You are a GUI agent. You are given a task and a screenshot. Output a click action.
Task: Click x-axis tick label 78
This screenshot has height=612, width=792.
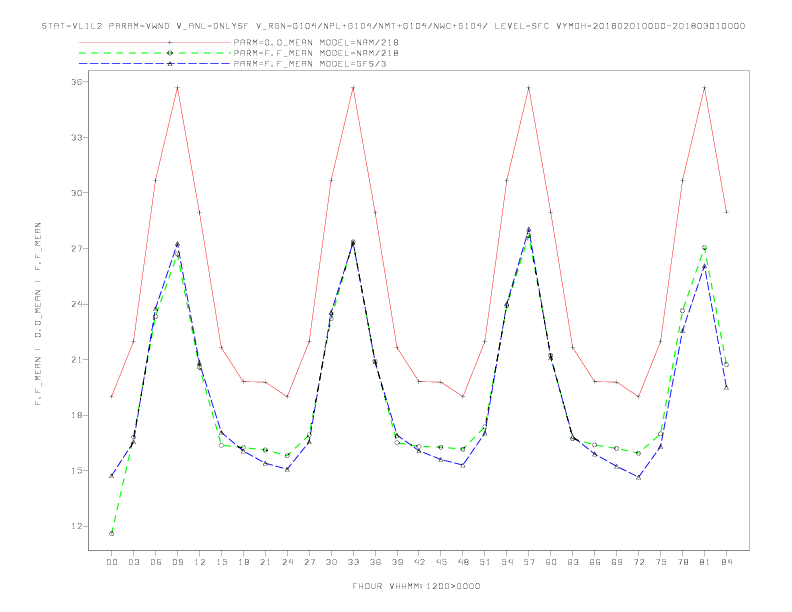683,562
